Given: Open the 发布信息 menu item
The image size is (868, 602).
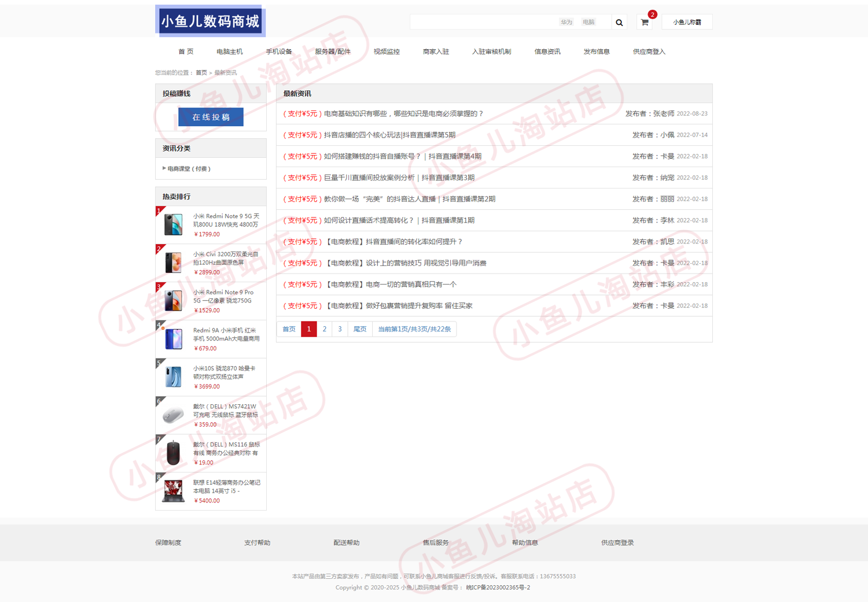Looking at the screenshot, I should pyautogui.click(x=596, y=51).
